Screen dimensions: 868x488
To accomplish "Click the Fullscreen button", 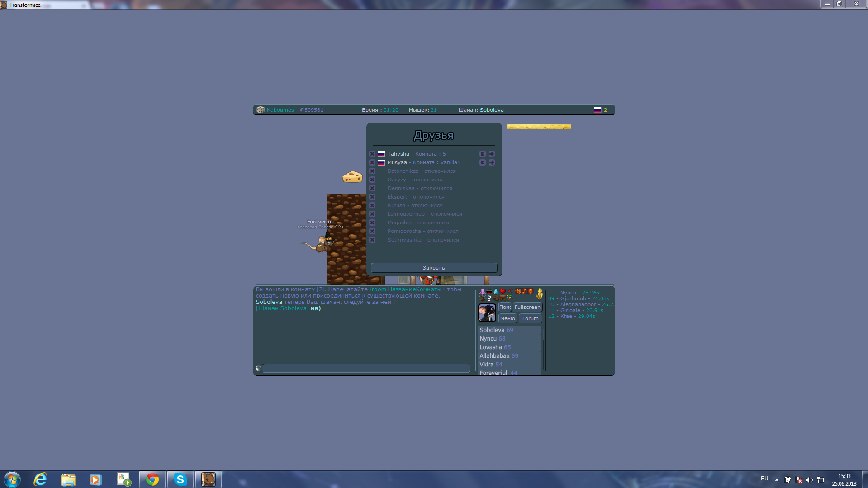I will [527, 307].
